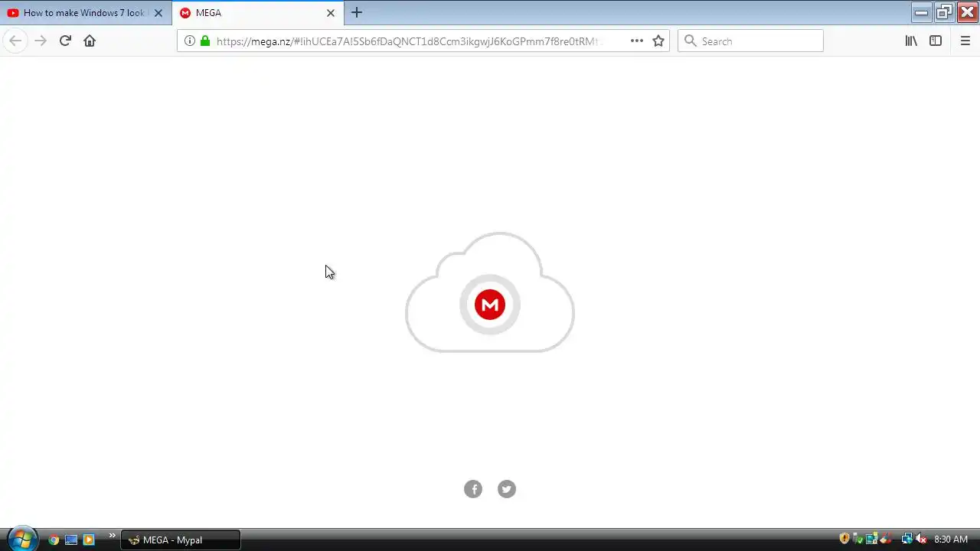Click the 8:30 AM clock
Image resolution: width=980 pixels, height=551 pixels.
coord(951,540)
